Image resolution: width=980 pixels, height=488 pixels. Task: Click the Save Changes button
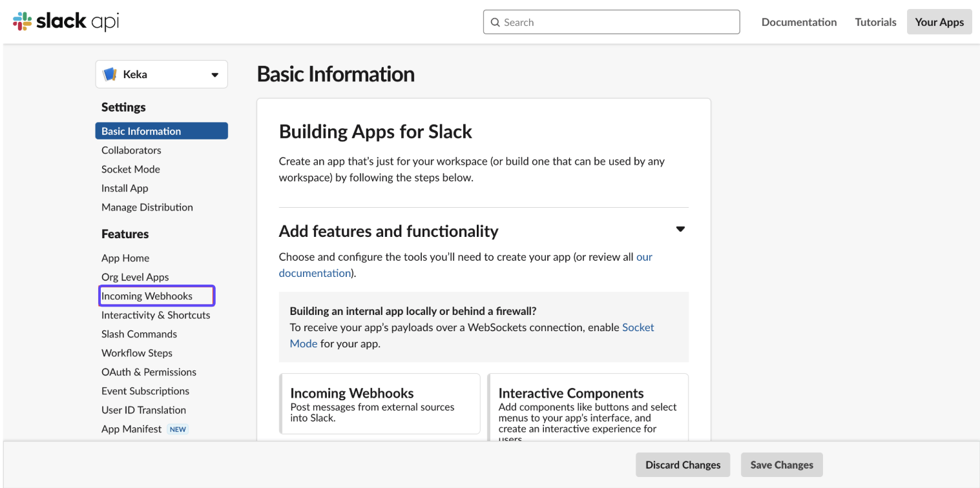pyautogui.click(x=781, y=465)
